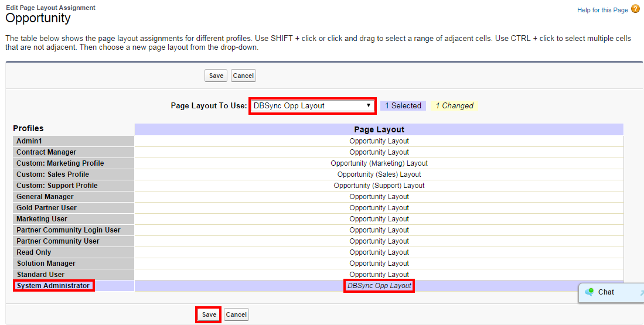Click the Page Layout column header
This screenshot has height=325, width=644.
pos(379,129)
